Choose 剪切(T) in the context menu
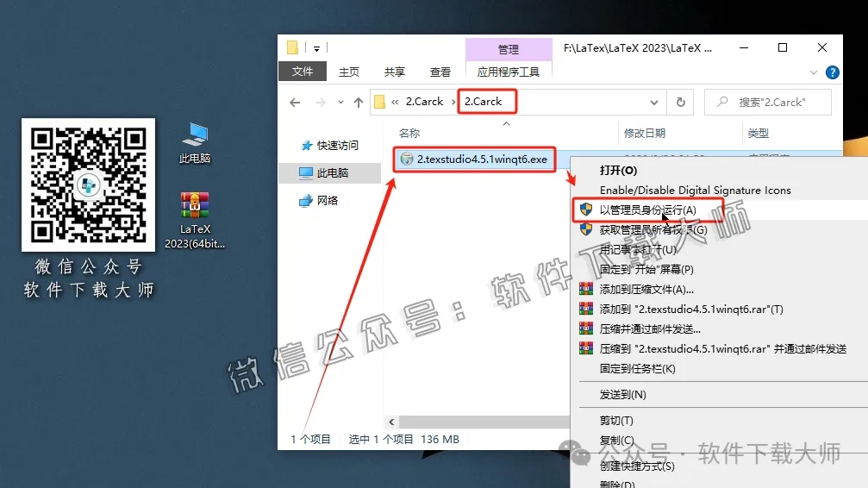This screenshot has width=868, height=488. pos(616,421)
